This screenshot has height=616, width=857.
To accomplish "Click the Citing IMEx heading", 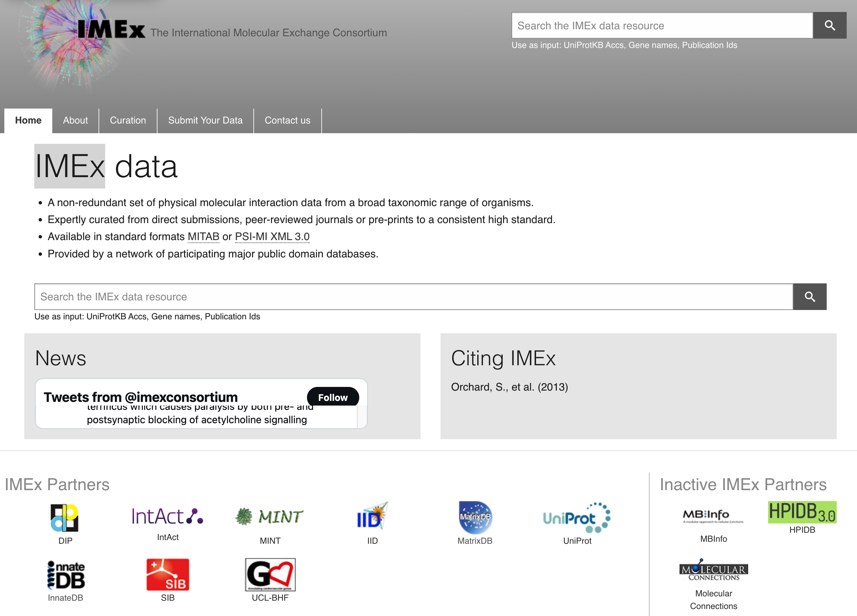I will (x=503, y=358).
